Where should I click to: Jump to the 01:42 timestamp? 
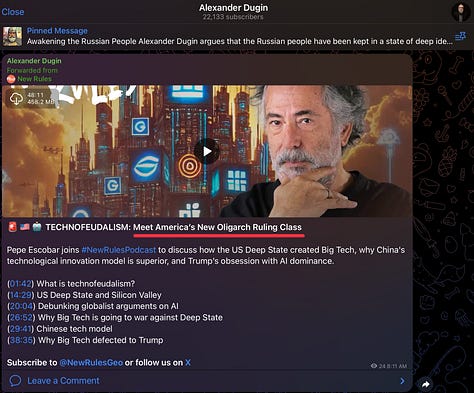point(21,284)
